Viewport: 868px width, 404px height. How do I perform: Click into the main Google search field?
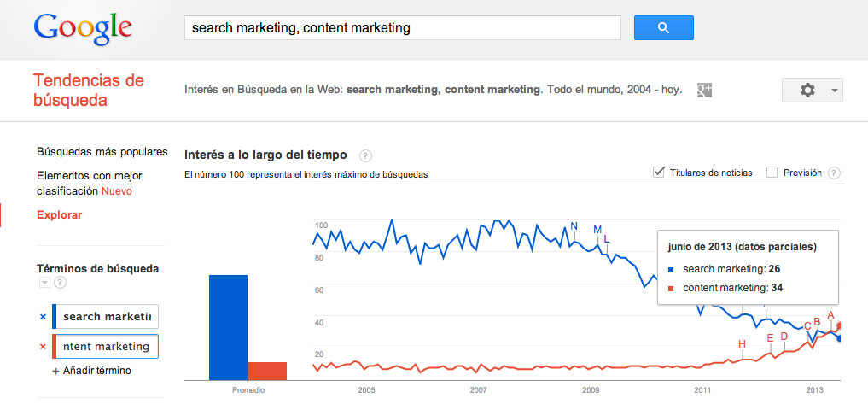[402, 28]
